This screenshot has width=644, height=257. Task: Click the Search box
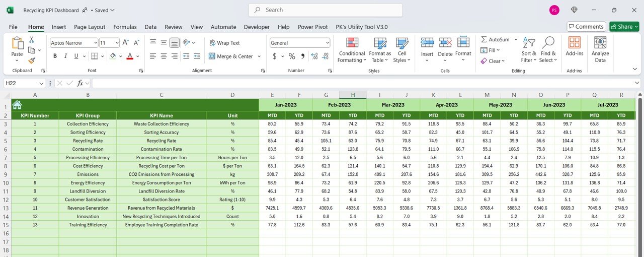(x=325, y=10)
